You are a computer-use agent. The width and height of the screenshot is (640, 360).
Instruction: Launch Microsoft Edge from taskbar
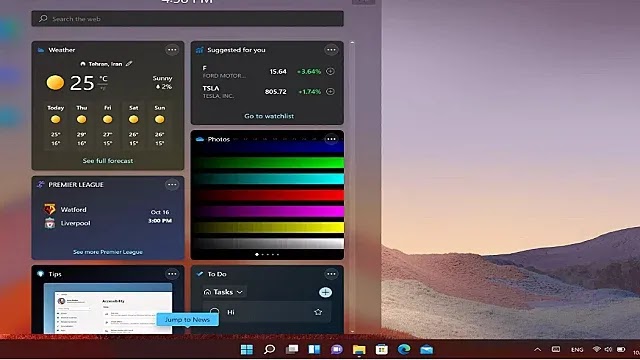(404, 349)
